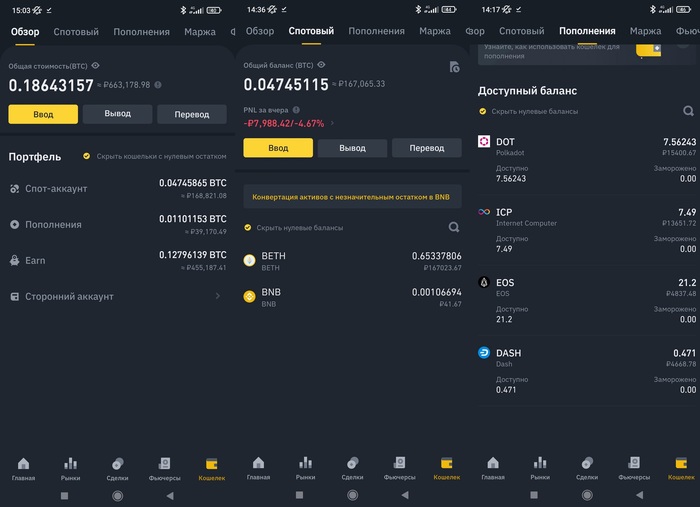The height and width of the screenshot is (507, 700).
Task: Open small balance conversion to BNB link
Action: [352, 197]
